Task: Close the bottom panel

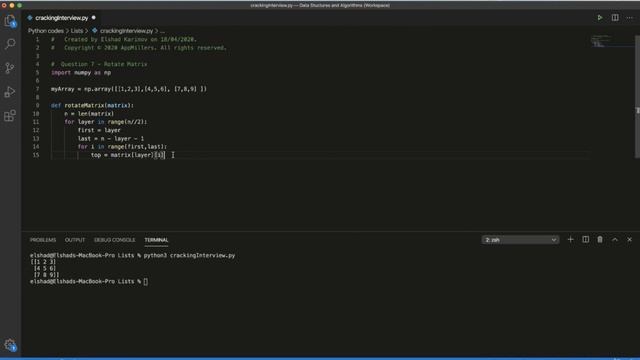Action: click(x=629, y=240)
